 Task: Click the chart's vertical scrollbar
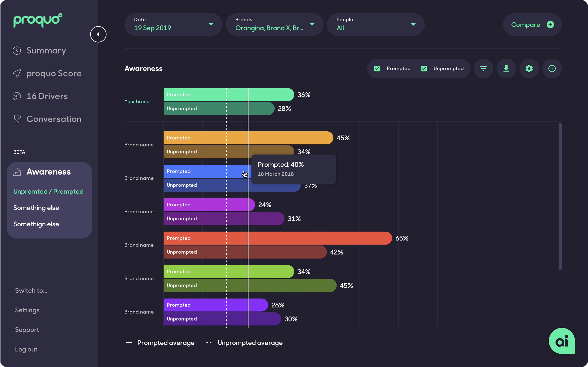(560, 196)
